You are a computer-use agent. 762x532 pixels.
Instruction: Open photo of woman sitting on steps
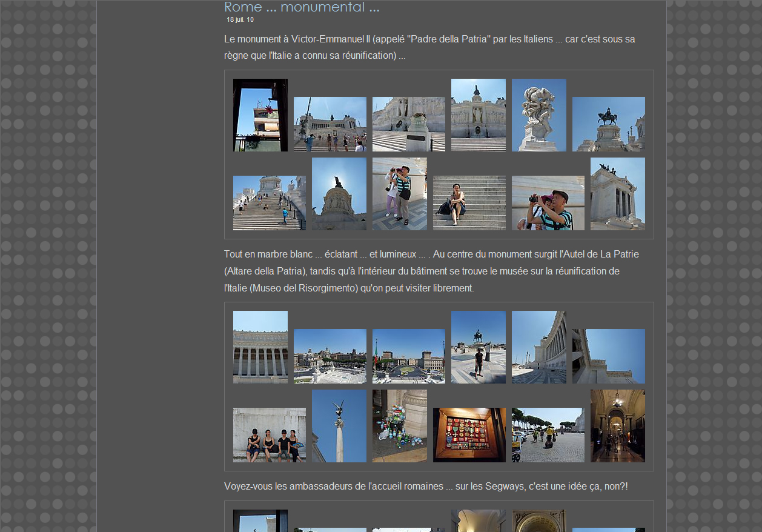point(469,203)
